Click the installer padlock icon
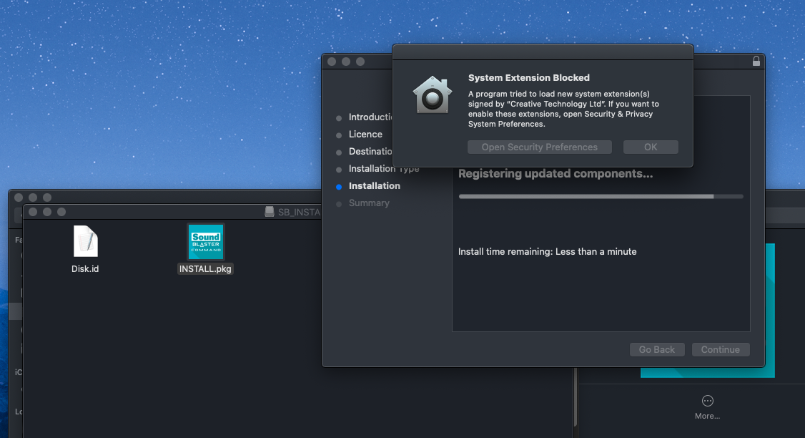The image size is (805, 438). 756,62
